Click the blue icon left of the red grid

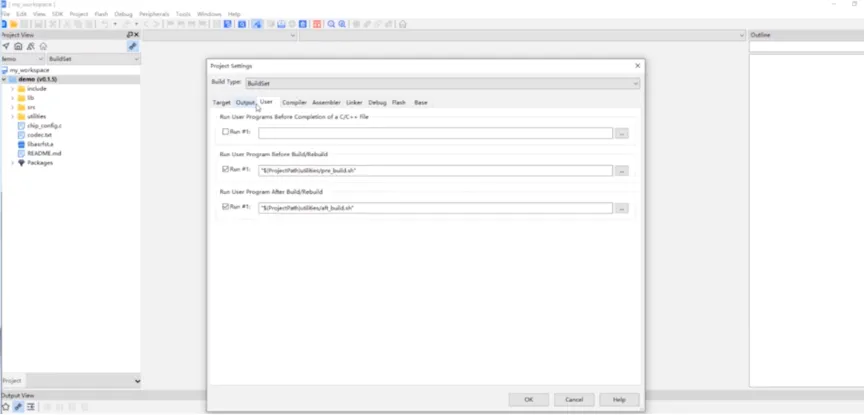click(303, 24)
